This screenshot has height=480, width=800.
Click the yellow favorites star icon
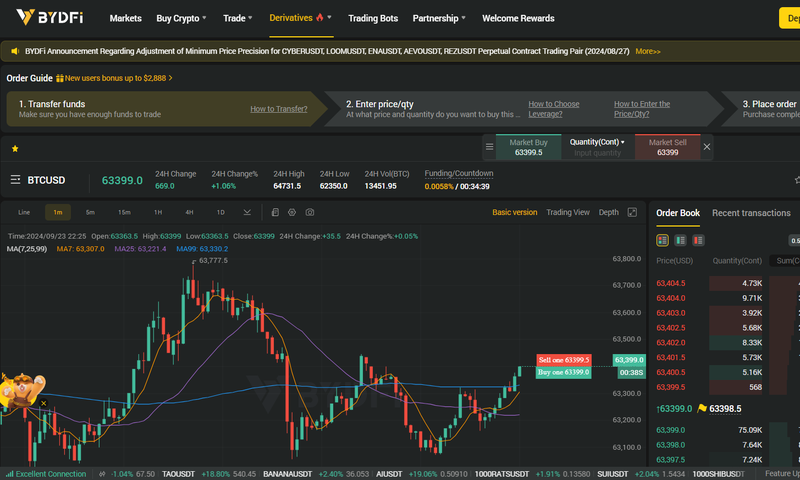(15, 148)
